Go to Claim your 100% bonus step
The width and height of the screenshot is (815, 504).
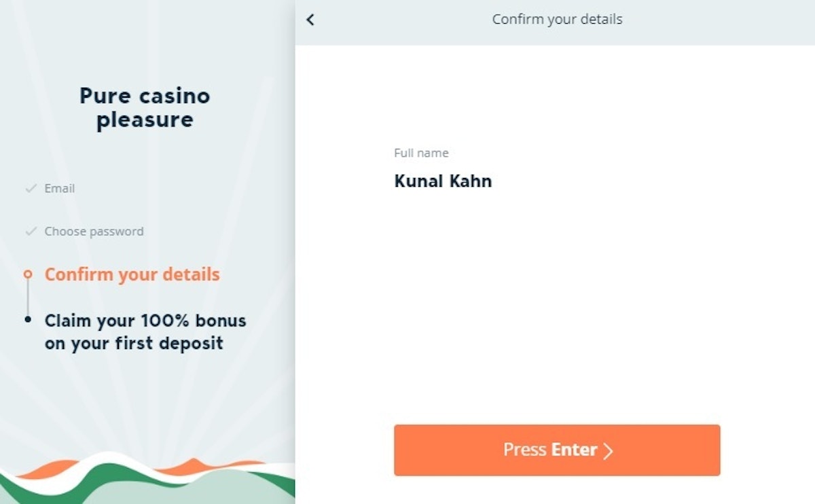coord(145,320)
